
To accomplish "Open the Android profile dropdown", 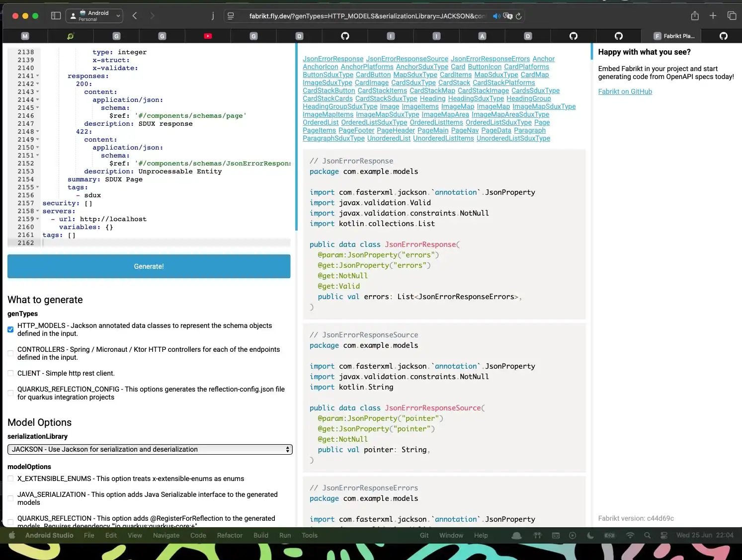I will coord(94,16).
